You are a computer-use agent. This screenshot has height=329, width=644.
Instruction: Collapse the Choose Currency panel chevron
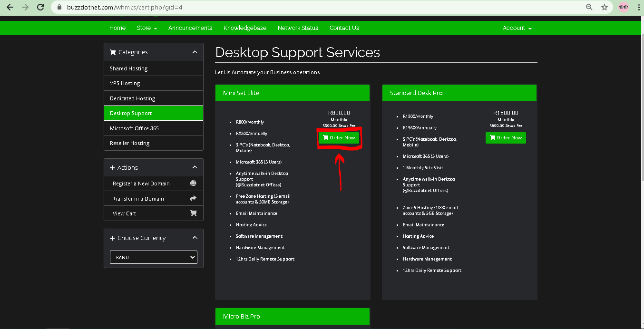tap(195, 238)
